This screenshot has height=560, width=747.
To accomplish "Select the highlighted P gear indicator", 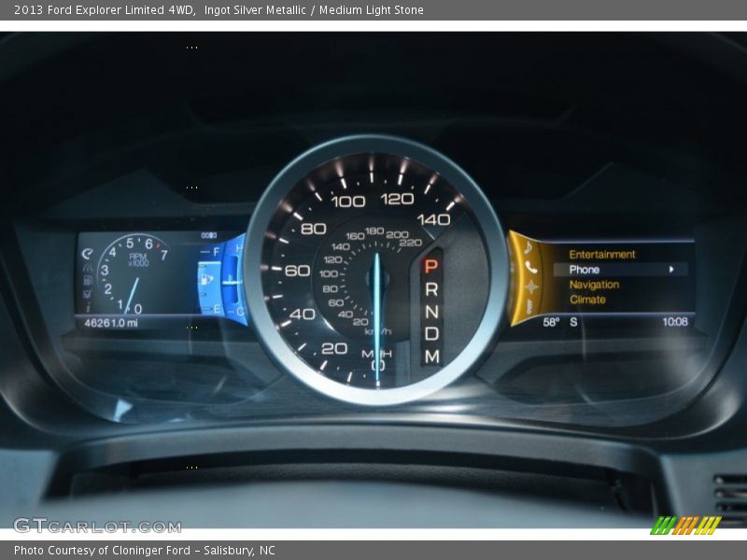I will (x=430, y=266).
